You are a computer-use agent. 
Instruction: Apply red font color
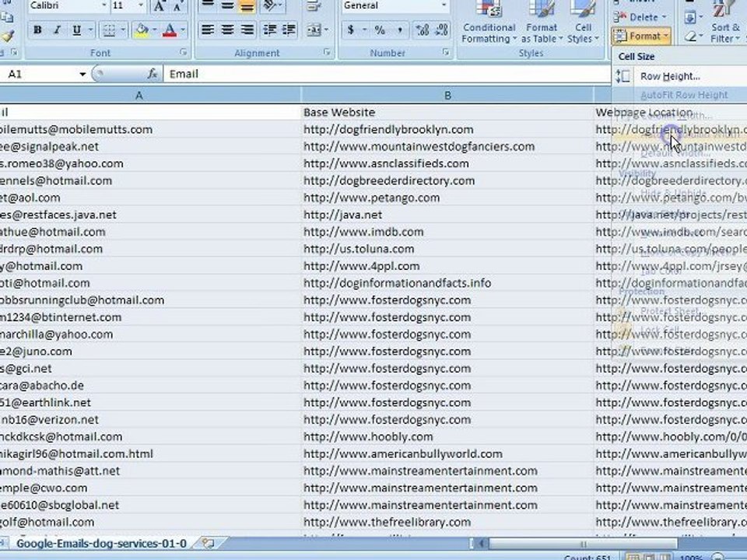coord(169,30)
